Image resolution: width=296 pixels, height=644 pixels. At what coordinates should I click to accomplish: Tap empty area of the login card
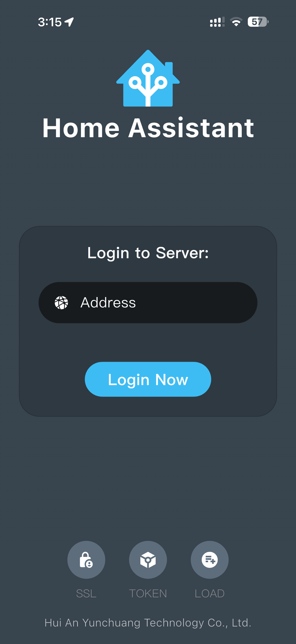[x=148, y=342]
